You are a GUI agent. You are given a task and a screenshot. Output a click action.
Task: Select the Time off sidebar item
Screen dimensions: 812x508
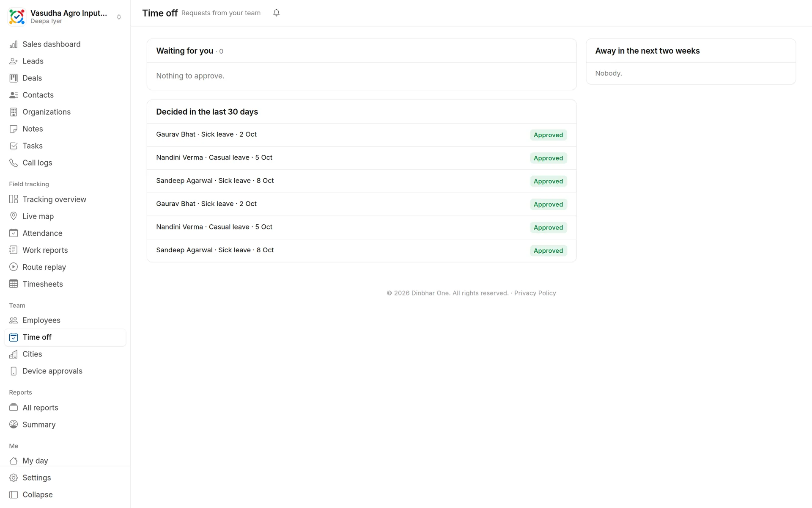(65, 337)
